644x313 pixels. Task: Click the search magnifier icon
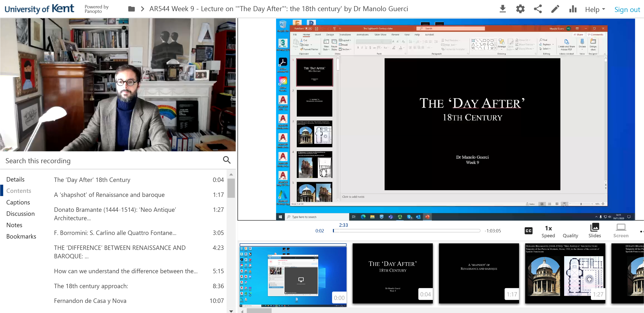pos(227,160)
